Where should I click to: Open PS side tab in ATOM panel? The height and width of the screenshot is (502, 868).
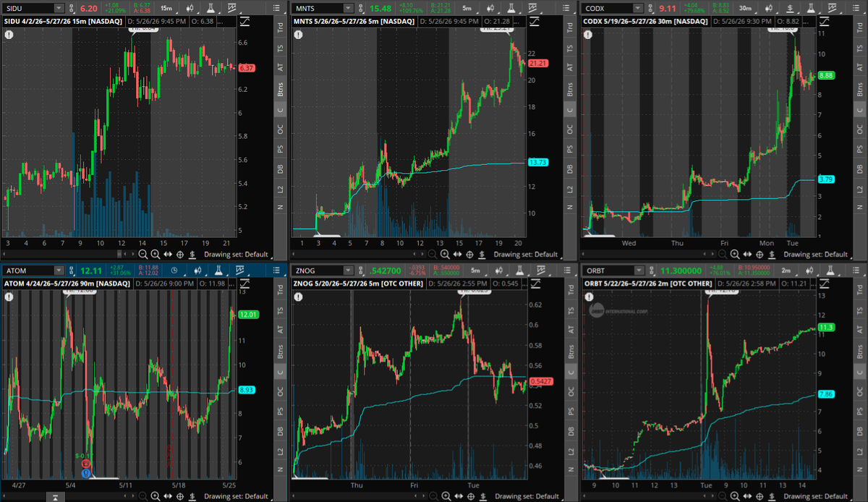pyautogui.click(x=281, y=411)
